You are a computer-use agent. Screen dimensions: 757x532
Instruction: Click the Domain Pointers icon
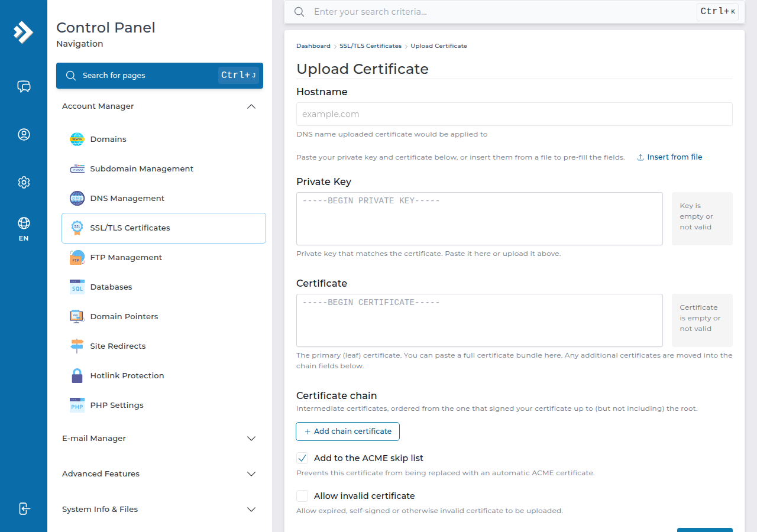(77, 317)
